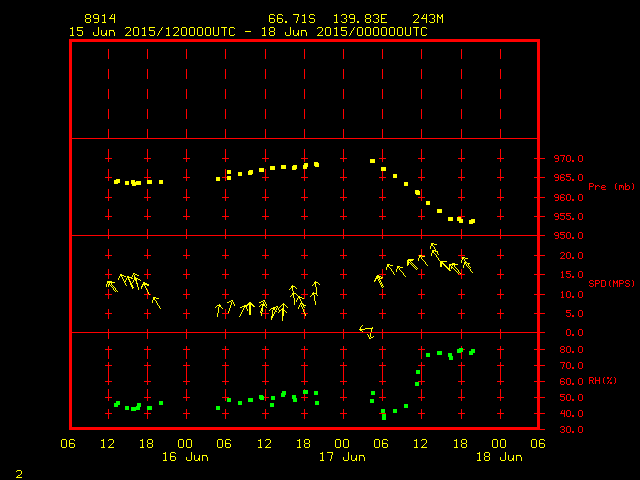Click the latitude value 66.71S
640x480 pixels.
coord(292,19)
